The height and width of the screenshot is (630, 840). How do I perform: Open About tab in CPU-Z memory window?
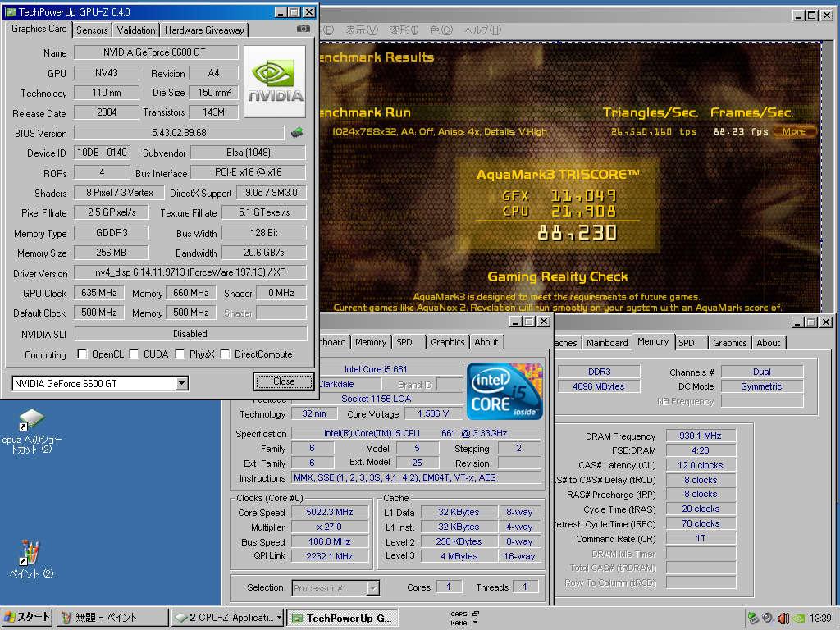[x=768, y=343]
